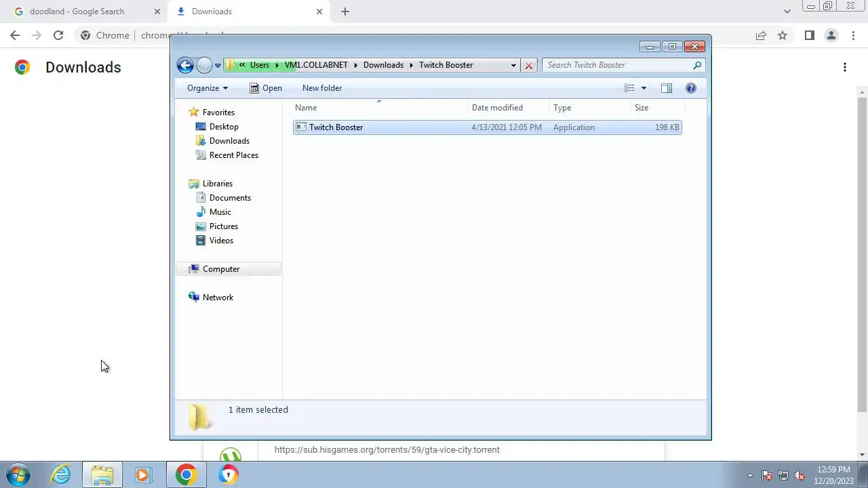
Task: Click Chrome share page icon
Action: tap(761, 35)
